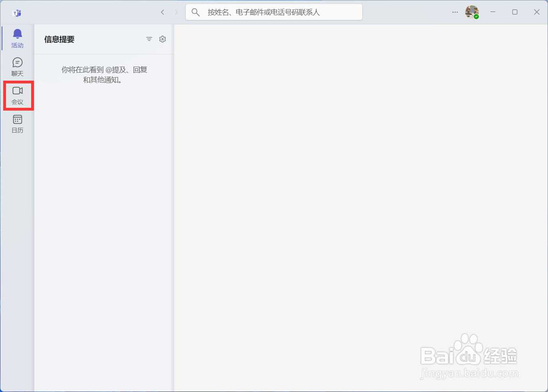This screenshot has width=548, height=392.
Task: Switch to 聊天 (Chat) section
Action: (x=17, y=66)
